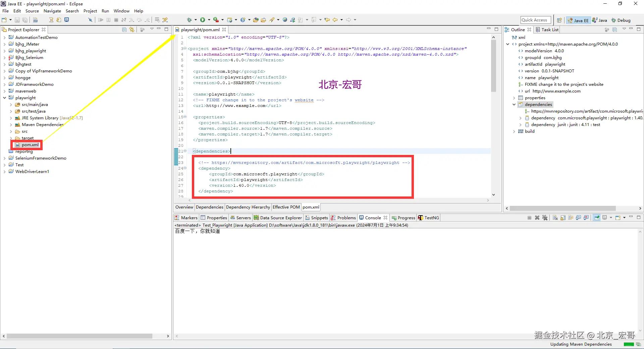This screenshot has height=349, width=644.
Task: Toggle Link with Editor in Project Explorer
Action: (132, 30)
